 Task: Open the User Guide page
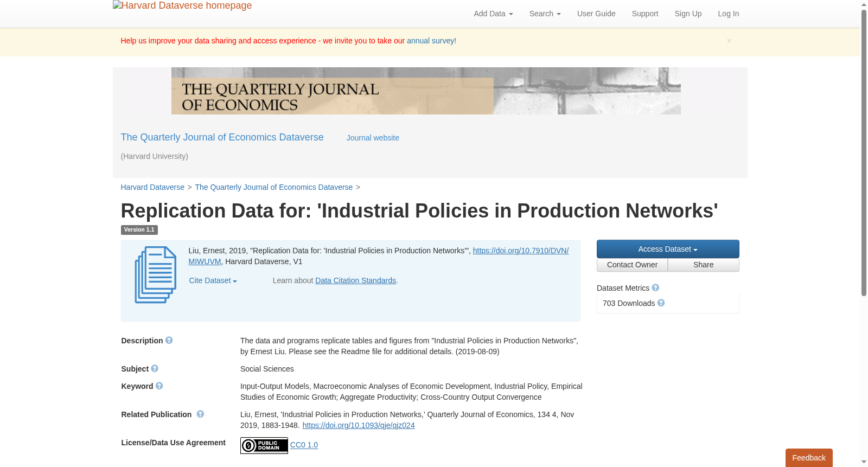click(596, 14)
